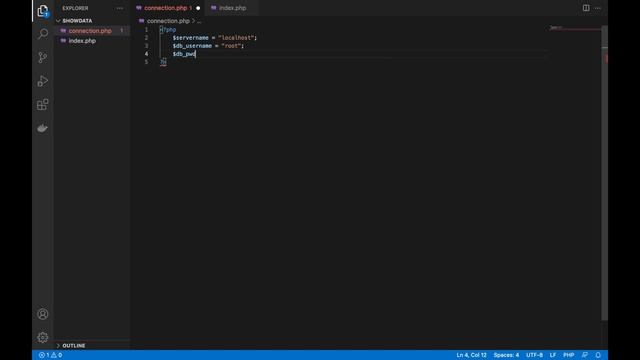This screenshot has width=640, height=360.
Task: Open notifications bell in status bar
Action: coord(598,355)
